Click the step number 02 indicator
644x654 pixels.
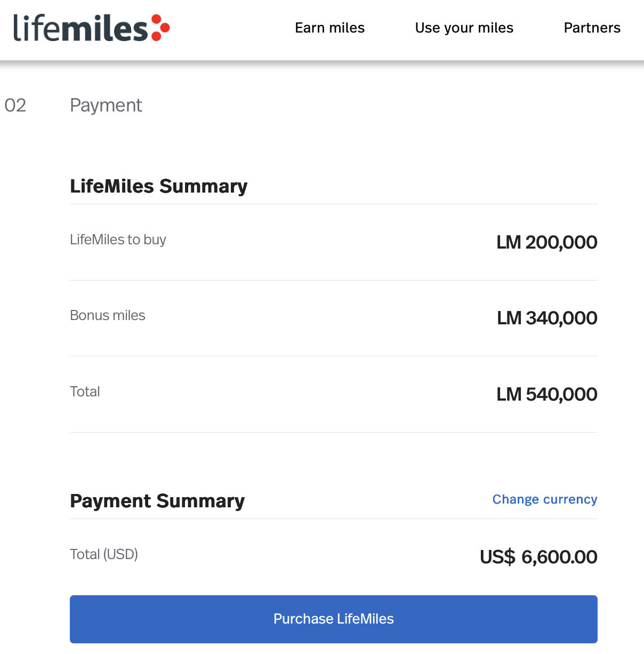pyautogui.click(x=15, y=105)
